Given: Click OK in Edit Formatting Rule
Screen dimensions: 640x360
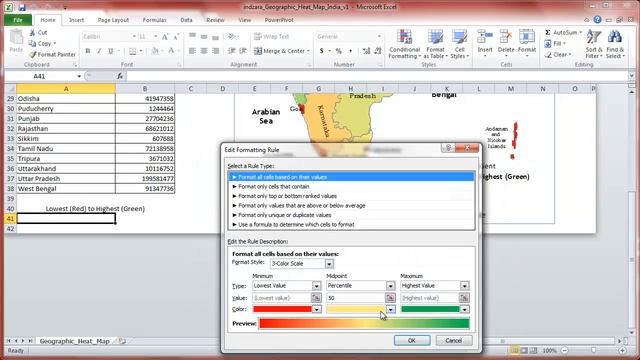Looking at the screenshot, I should [411, 340].
